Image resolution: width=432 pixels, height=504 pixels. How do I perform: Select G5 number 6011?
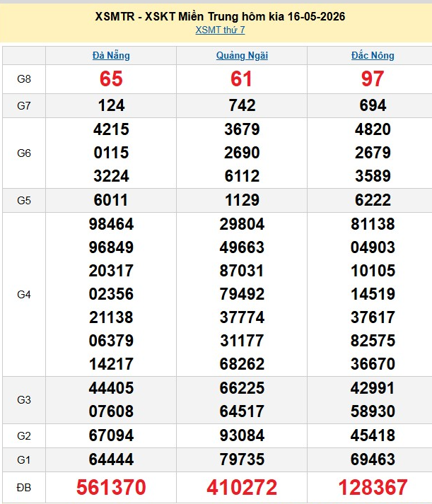111,200
